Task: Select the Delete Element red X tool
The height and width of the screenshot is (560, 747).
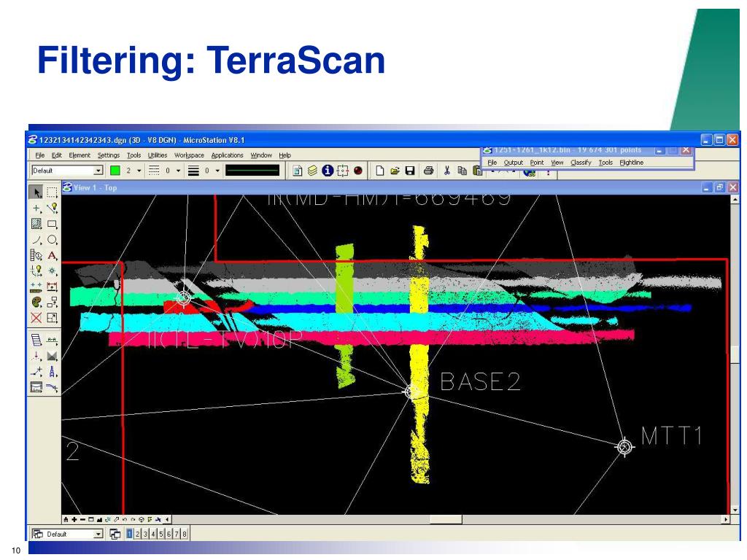Action: 36,318
